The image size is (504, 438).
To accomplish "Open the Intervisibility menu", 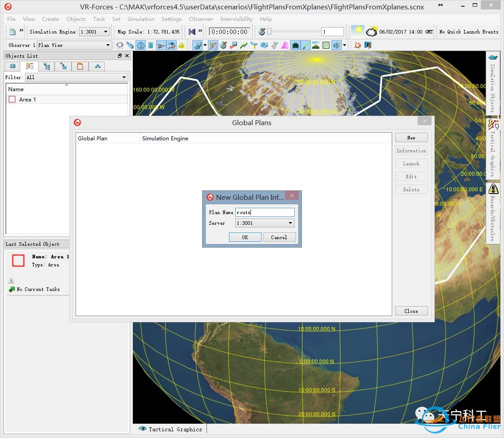I will [236, 19].
